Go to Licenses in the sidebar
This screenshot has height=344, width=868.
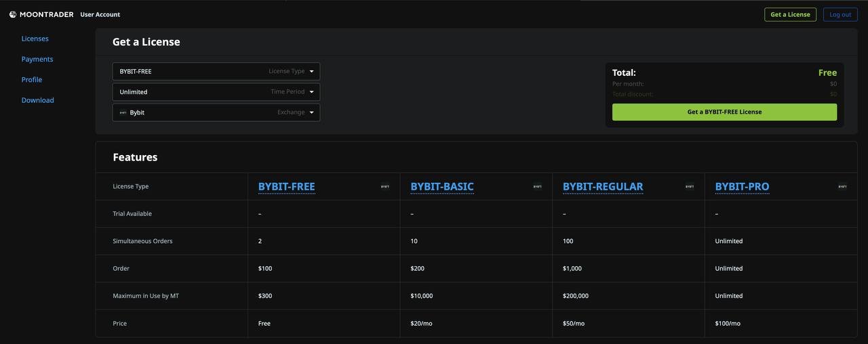(x=35, y=39)
